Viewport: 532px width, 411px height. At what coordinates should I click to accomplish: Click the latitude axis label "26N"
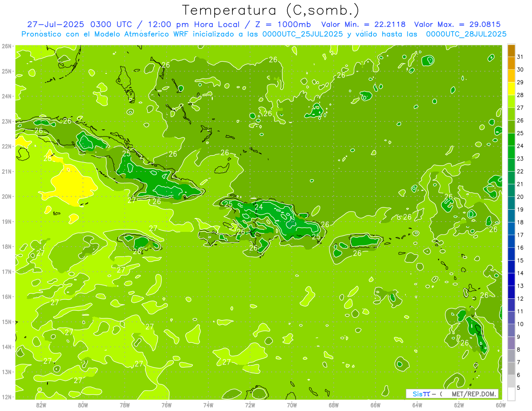(6, 46)
